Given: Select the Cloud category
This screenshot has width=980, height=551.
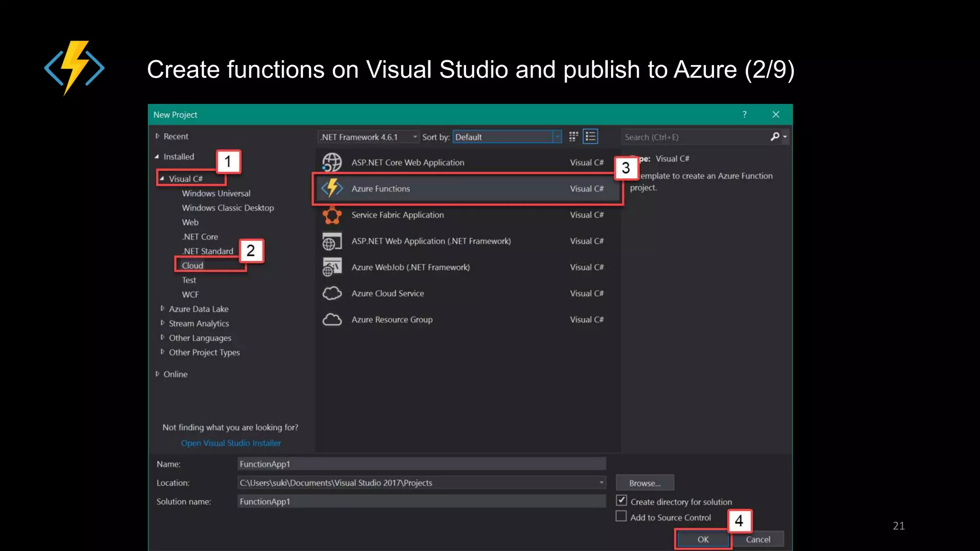Looking at the screenshot, I should pos(192,265).
